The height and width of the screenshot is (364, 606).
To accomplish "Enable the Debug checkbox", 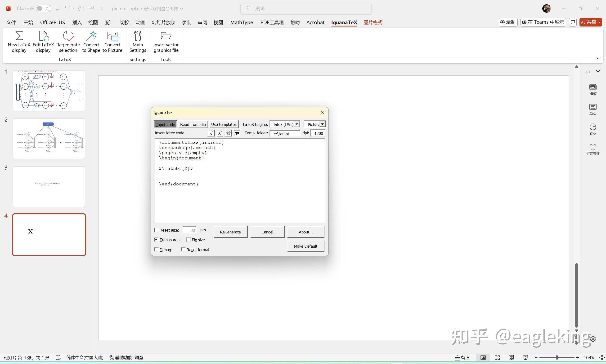I will click(156, 250).
